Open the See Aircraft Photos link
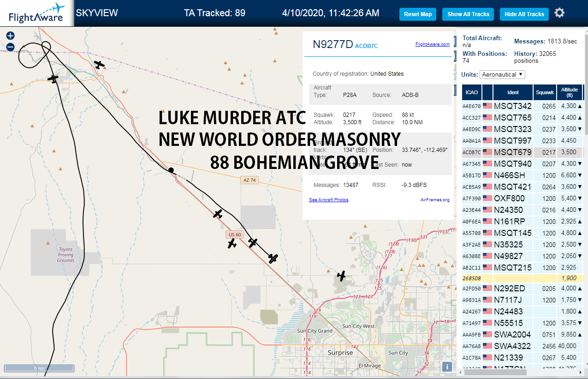This screenshot has width=588, height=379. click(328, 199)
